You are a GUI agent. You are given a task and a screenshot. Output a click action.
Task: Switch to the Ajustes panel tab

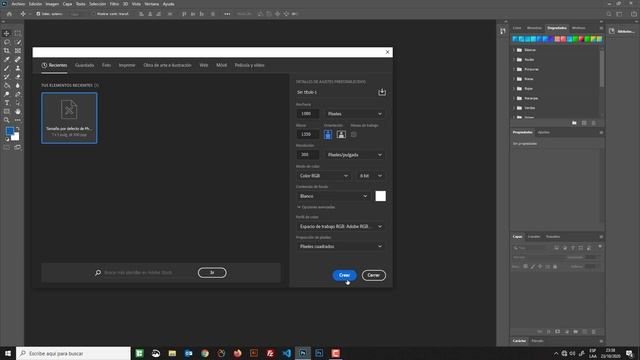pos(544,132)
